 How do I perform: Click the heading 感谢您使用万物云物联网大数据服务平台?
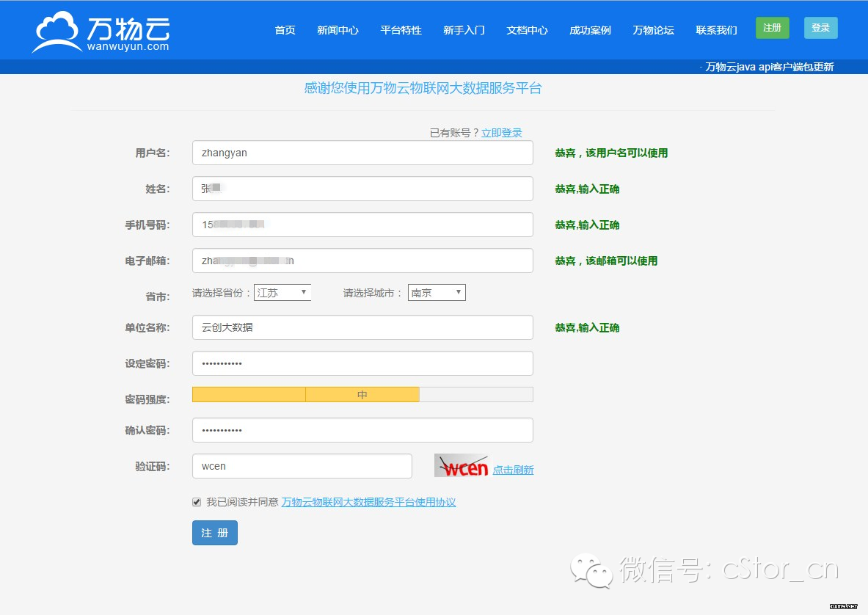point(423,88)
